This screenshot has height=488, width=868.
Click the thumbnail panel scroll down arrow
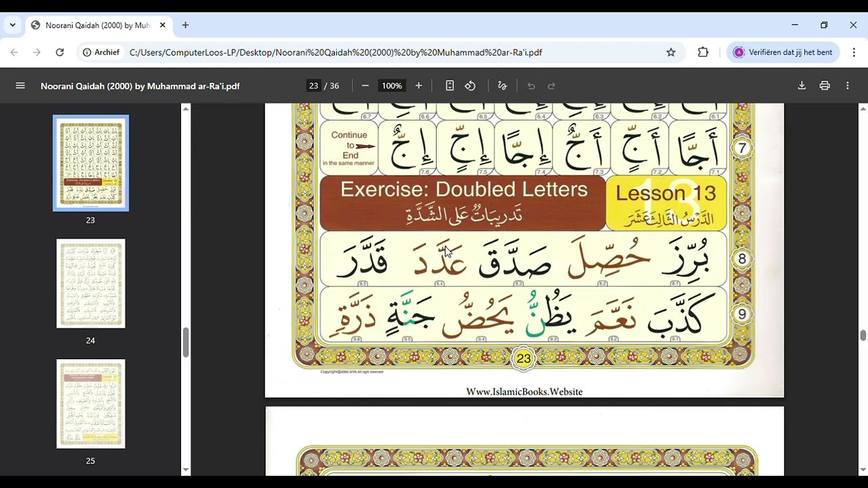coord(186,470)
